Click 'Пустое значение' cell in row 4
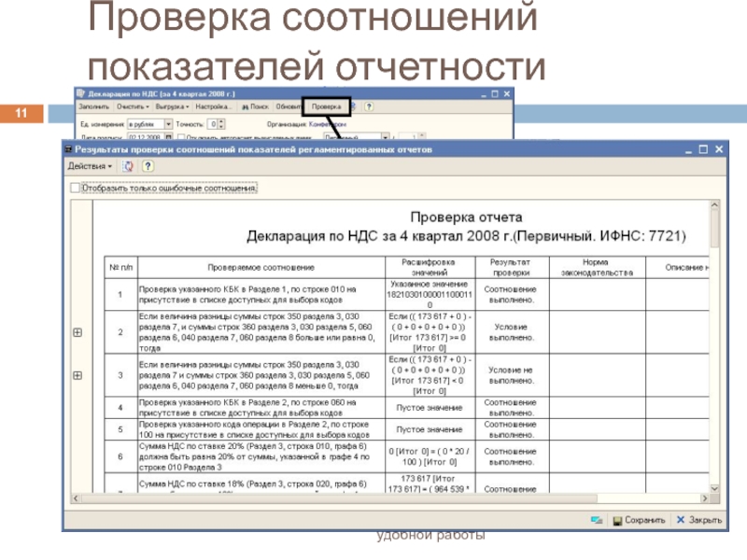 coord(430,408)
